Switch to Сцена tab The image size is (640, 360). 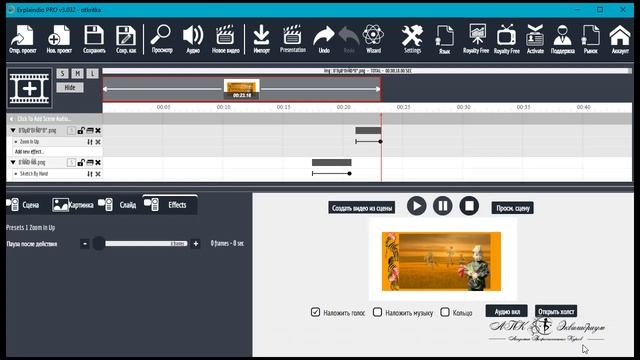pyautogui.click(x=23, y=204)
